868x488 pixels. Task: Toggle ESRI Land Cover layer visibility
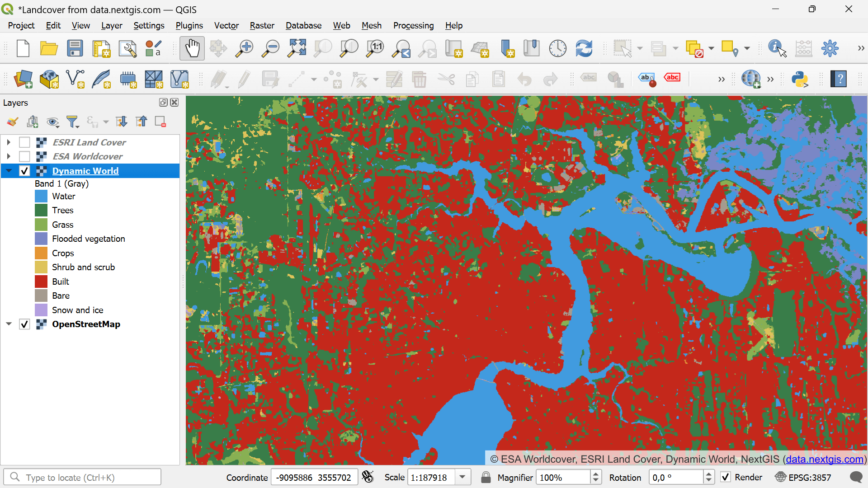tap(24, 142)
